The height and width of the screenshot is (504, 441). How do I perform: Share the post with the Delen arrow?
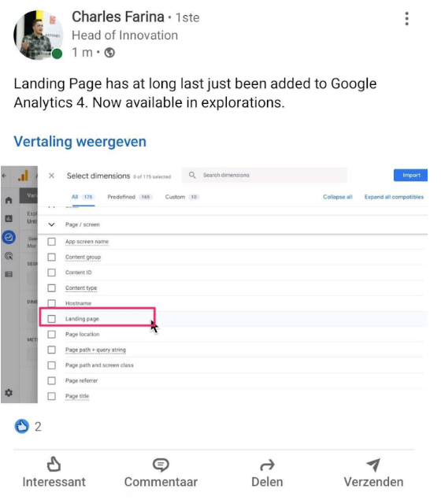point(267,465)
